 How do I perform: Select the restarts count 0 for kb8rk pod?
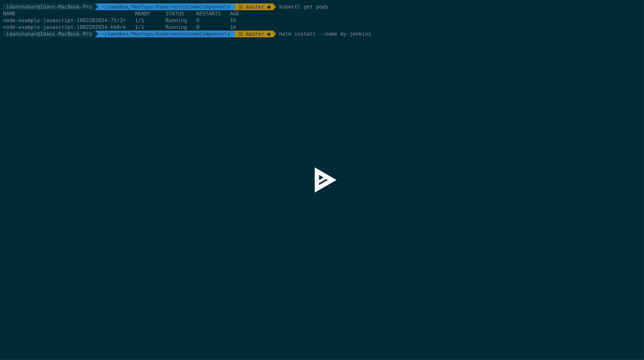197,27
